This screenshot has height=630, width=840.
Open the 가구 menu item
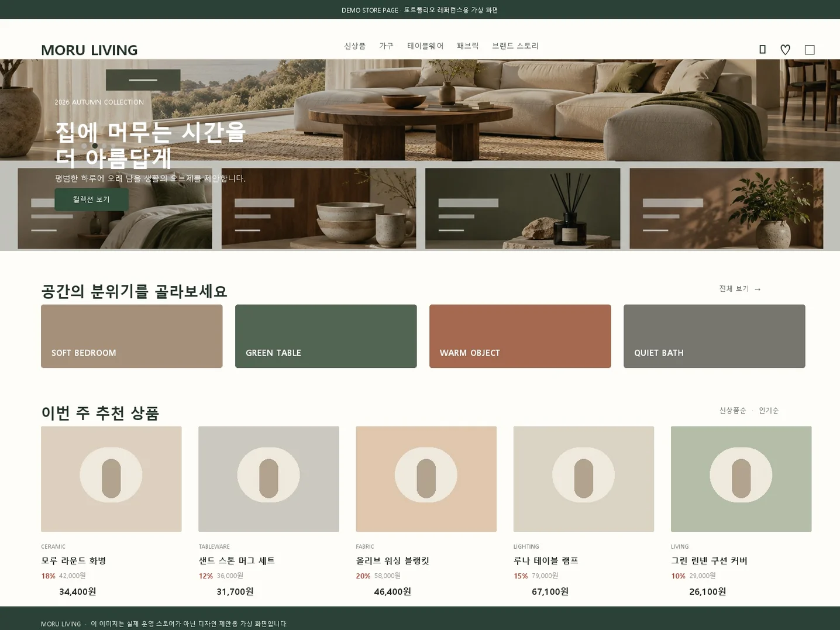coord(386,46)
